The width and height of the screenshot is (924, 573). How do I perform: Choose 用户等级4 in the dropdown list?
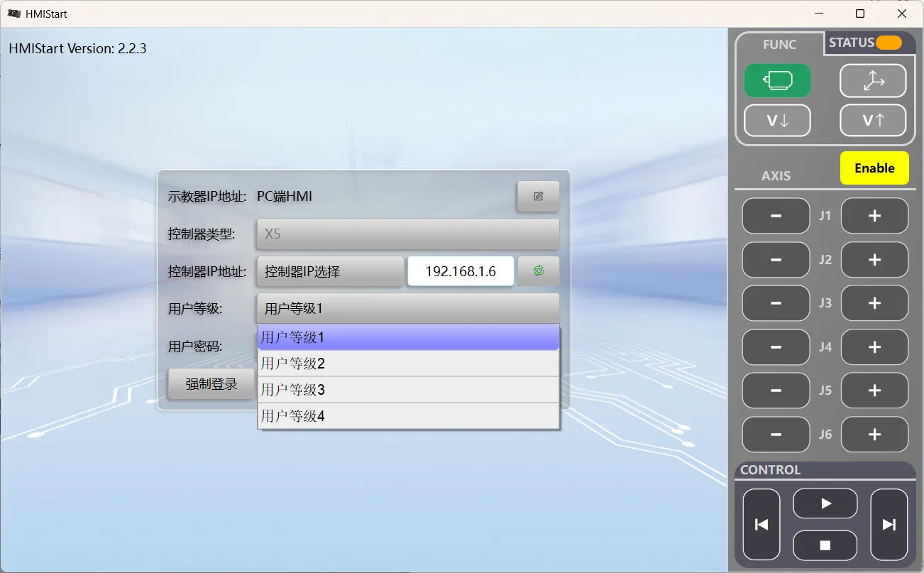[409, 416]
